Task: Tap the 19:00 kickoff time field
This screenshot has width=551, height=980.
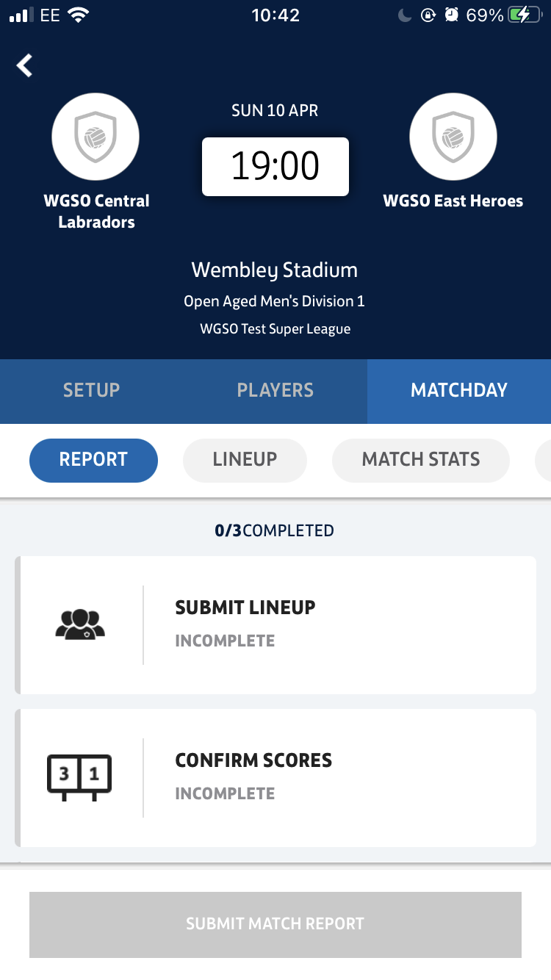Action: tap(275, 167)
